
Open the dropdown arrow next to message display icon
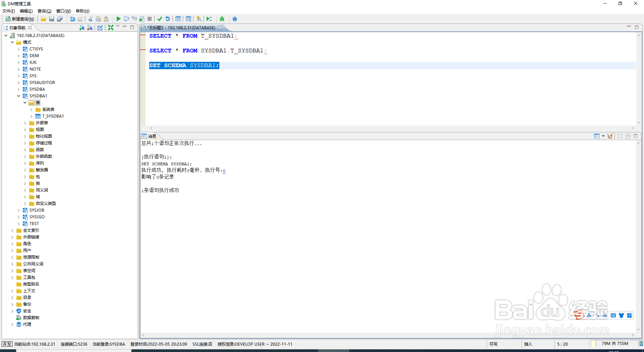pos(603,136)
